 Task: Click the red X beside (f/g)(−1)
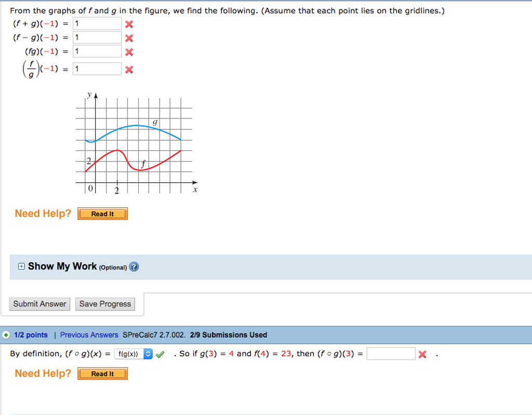(x=130, y=69)
